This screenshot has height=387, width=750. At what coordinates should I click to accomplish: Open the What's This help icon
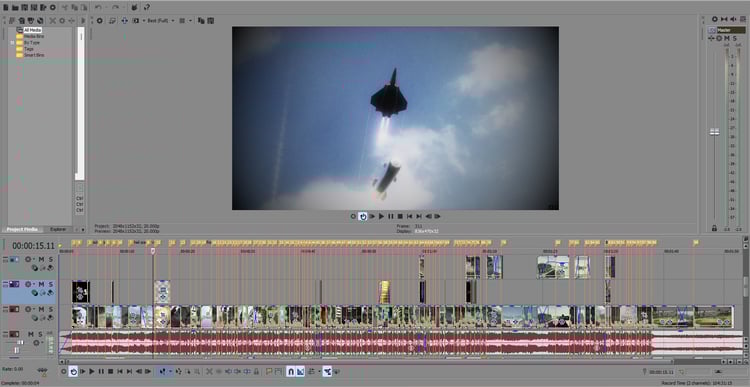pos(147,8)
